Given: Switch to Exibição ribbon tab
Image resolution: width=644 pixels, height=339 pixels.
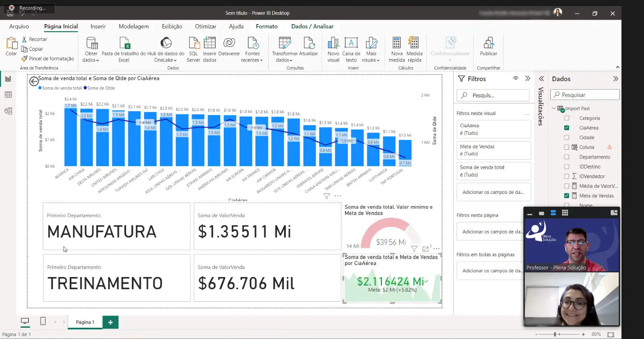Looking at the screenshot, I should tap(172, 26).
